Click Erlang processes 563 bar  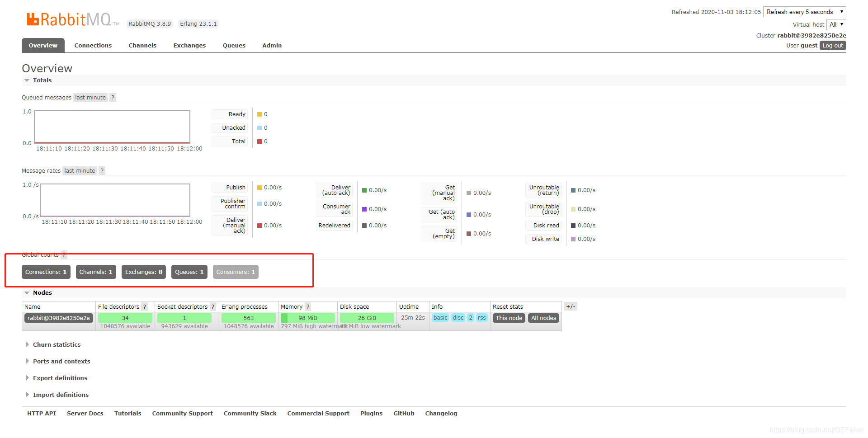click(x=249, y=318)
